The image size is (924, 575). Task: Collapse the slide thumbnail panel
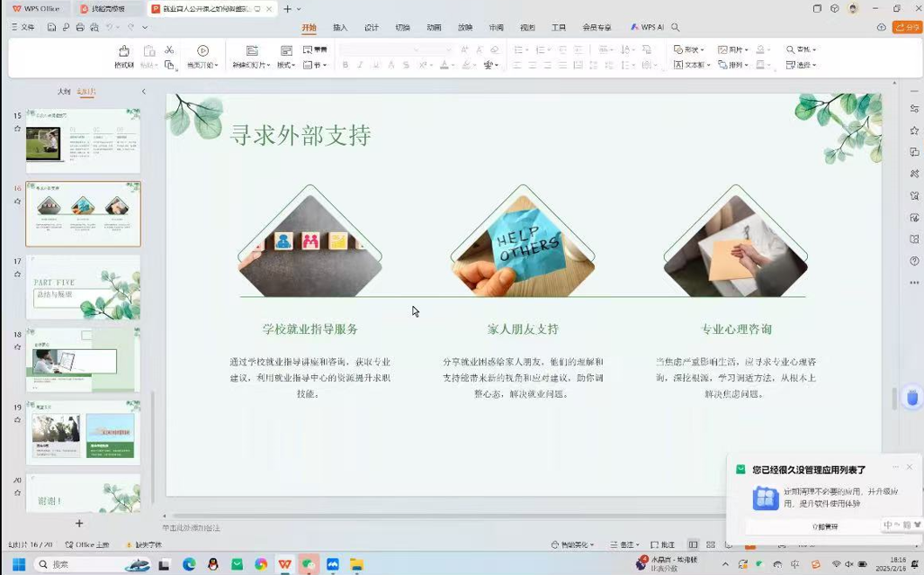(x=143, y=92)
